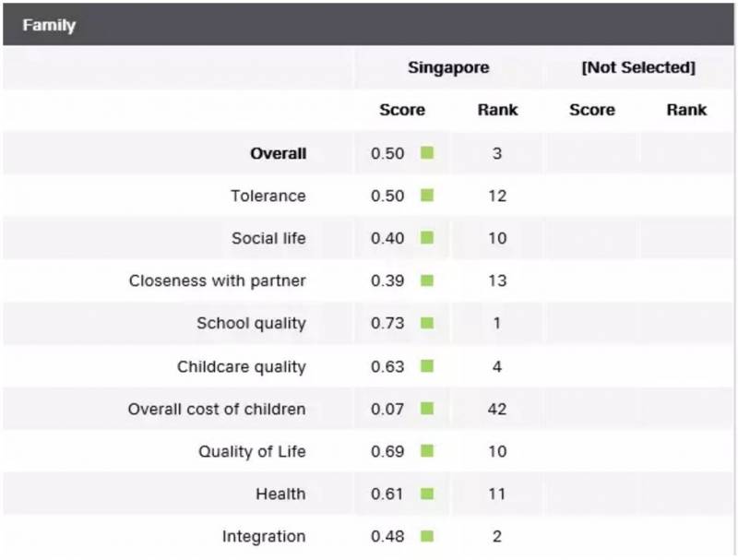This screenshot has width=738, height=560.
Task: Click the School quality rank value 1
Action: click(x=497, y=323)
